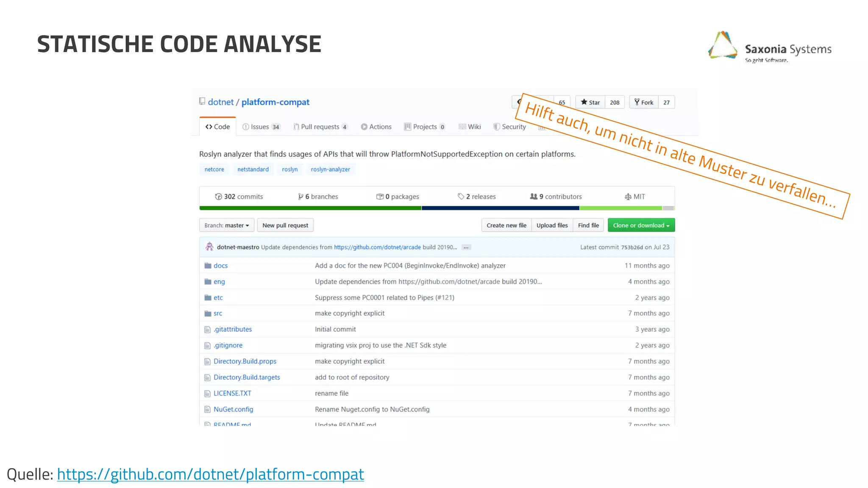Go to the Actions tab
This screenshot has width=868, height=488.
(376, 127)
